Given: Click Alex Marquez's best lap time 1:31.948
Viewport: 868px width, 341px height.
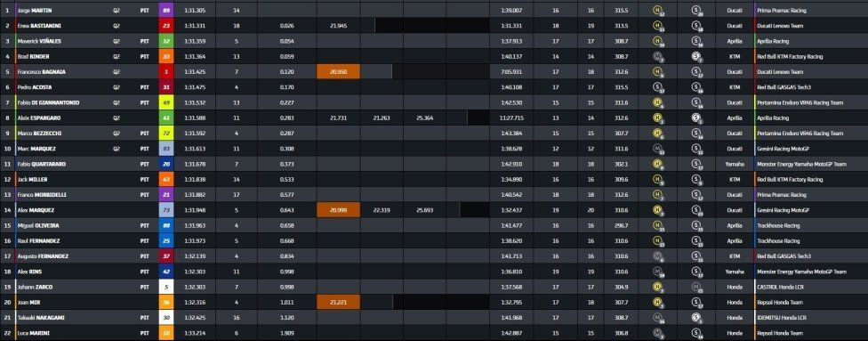Looking at the screenshot, I should point(195,210).
